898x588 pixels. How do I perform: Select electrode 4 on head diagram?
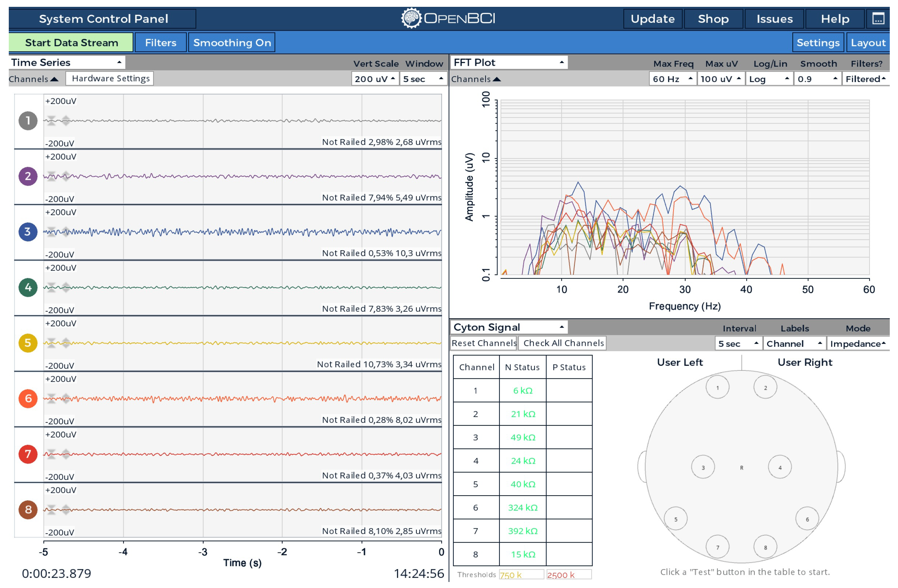pos(780,467)
